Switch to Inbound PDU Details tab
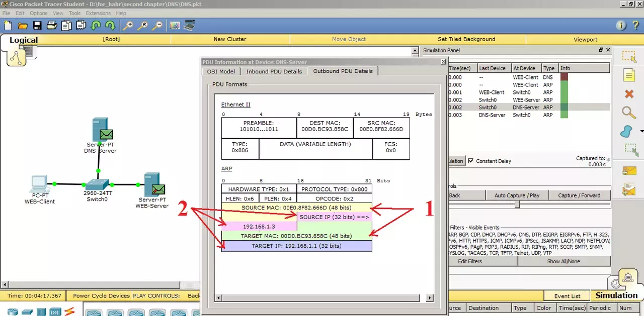 click(274, 71)
